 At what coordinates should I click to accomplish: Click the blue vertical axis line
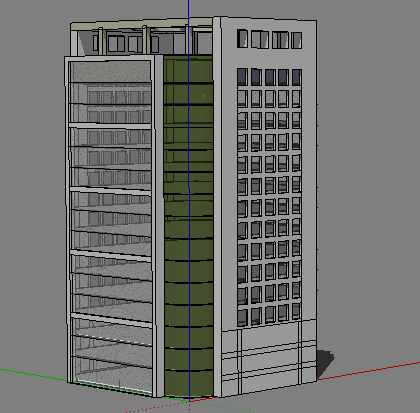[x=189, y=200]
